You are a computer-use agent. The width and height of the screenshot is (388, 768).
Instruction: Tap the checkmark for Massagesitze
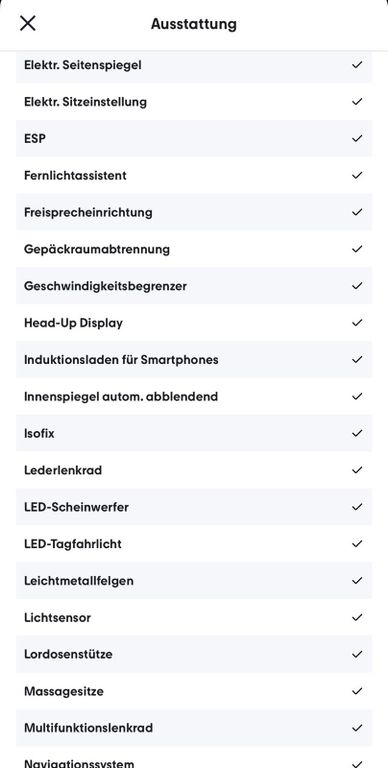357,691
